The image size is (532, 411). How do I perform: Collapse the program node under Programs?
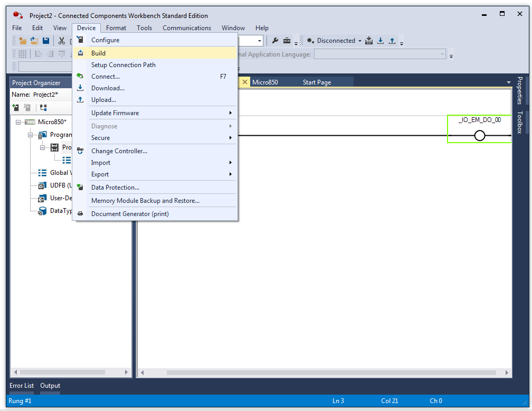(x=42, y=147)
